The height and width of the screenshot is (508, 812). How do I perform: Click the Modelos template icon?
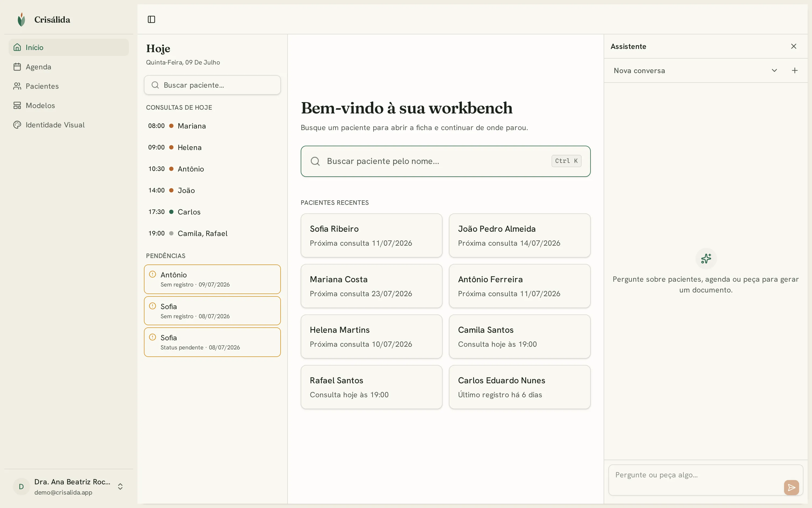click(x=17, y=105)
